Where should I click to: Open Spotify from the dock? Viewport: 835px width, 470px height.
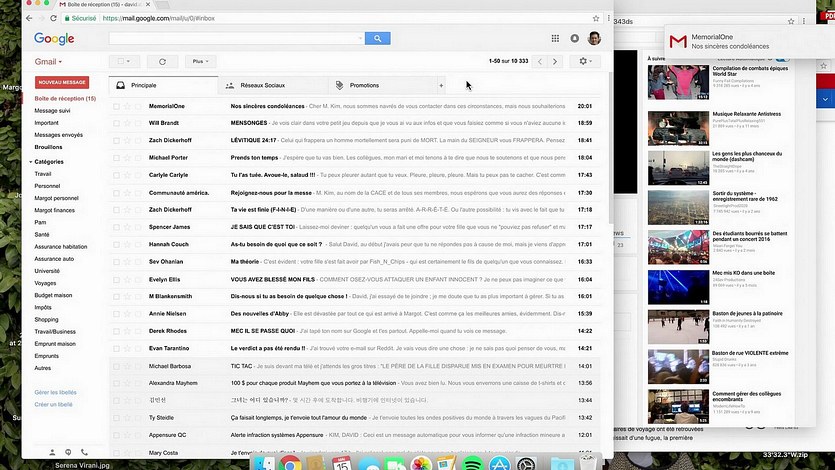(473, 464)
